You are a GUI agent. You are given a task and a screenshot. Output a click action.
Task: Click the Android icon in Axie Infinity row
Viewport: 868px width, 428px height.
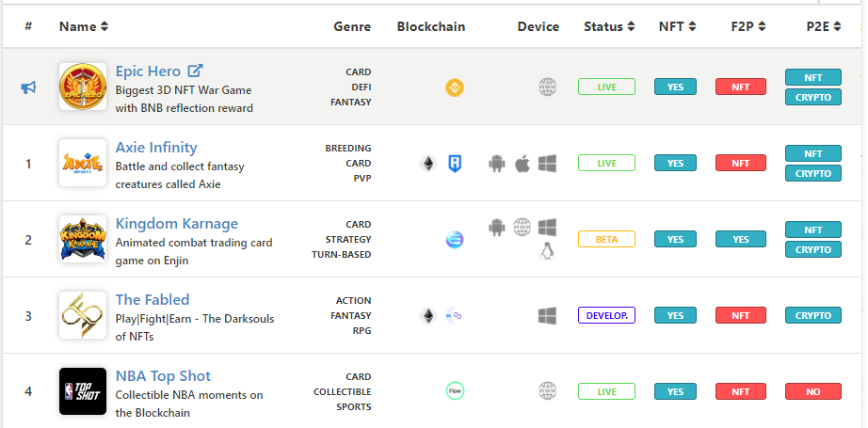(x=497, y=163)
